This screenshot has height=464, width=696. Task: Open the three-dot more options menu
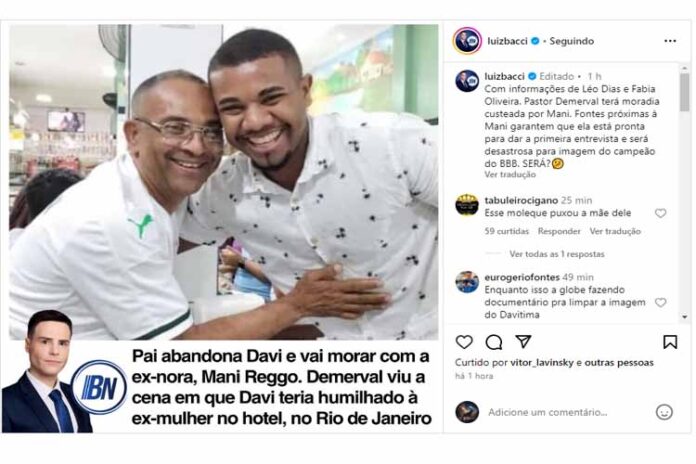[670, 41]
